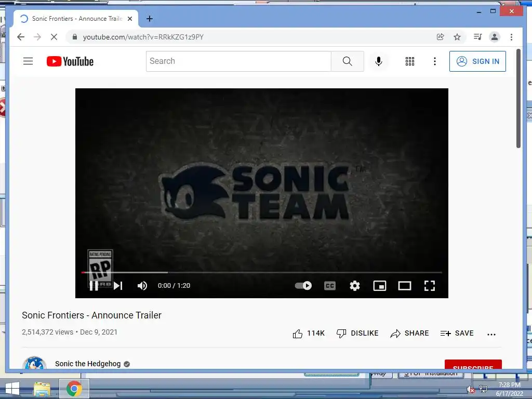The width and height of the screenshot is (532, 399).
Task: Click the Chrome taskbar icon
Action: pos(74,389)
